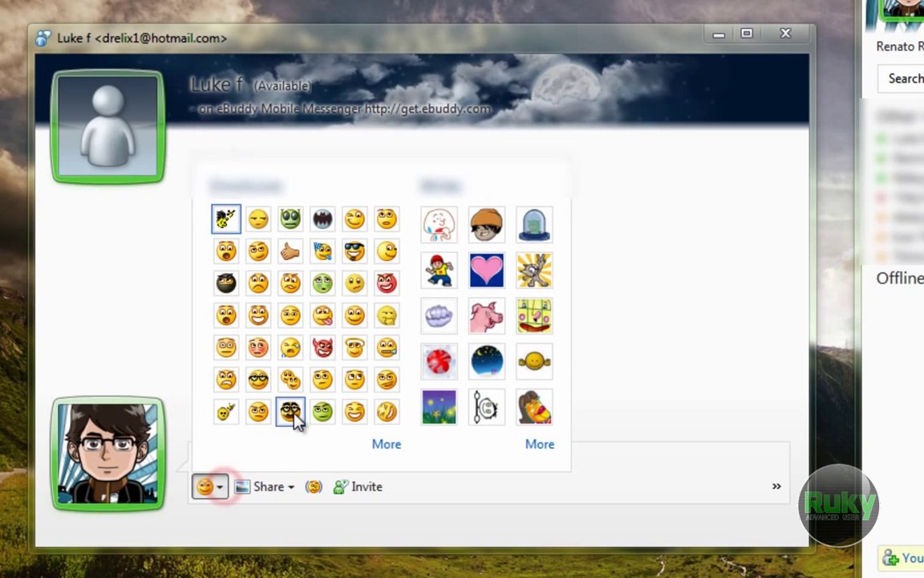Click Luke f's display picture
The image size is (924, 578).
tap(107, 126)
